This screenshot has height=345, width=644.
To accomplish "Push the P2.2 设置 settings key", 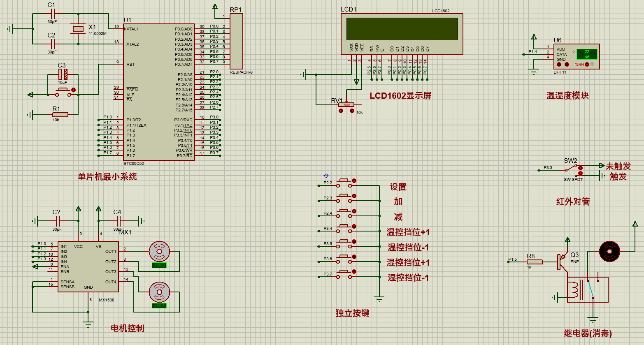I will click(344, 183).
